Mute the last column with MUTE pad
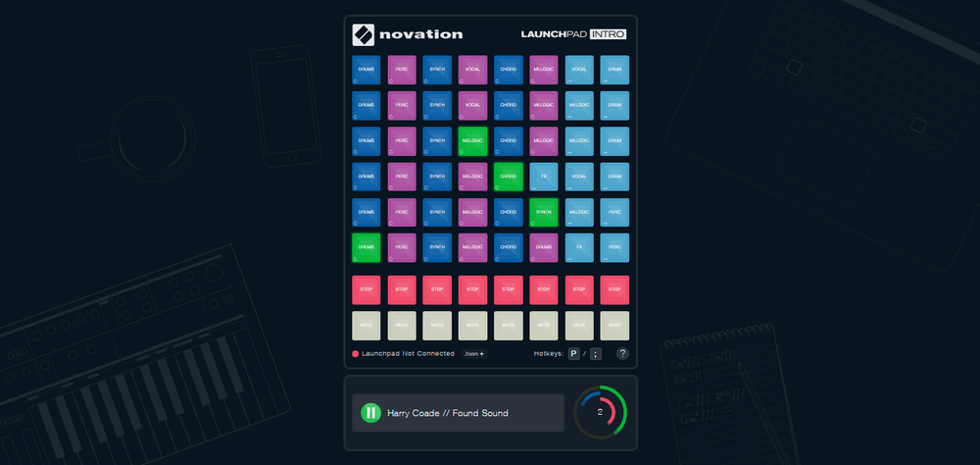This screenshot has width=980, height=465. point(614,325)
